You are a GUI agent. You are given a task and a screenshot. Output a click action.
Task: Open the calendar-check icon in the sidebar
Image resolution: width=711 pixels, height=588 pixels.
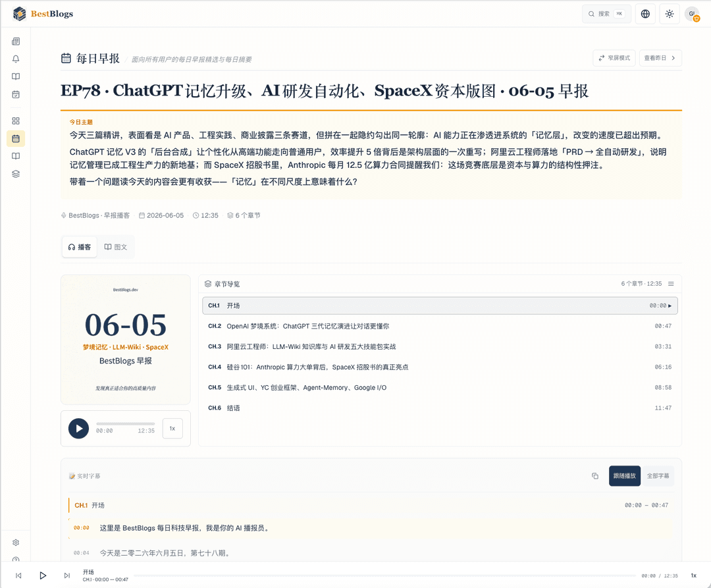coord(16,94)
